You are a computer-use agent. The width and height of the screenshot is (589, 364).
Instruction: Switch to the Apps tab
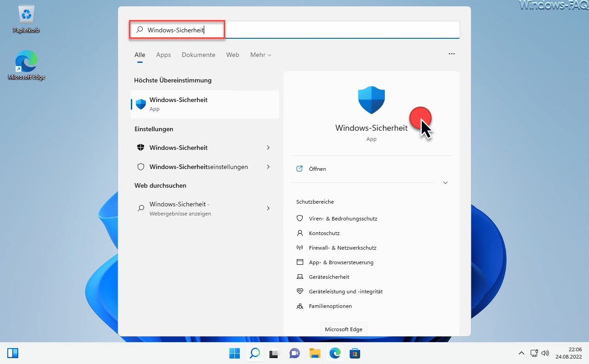tap(163, 55)
